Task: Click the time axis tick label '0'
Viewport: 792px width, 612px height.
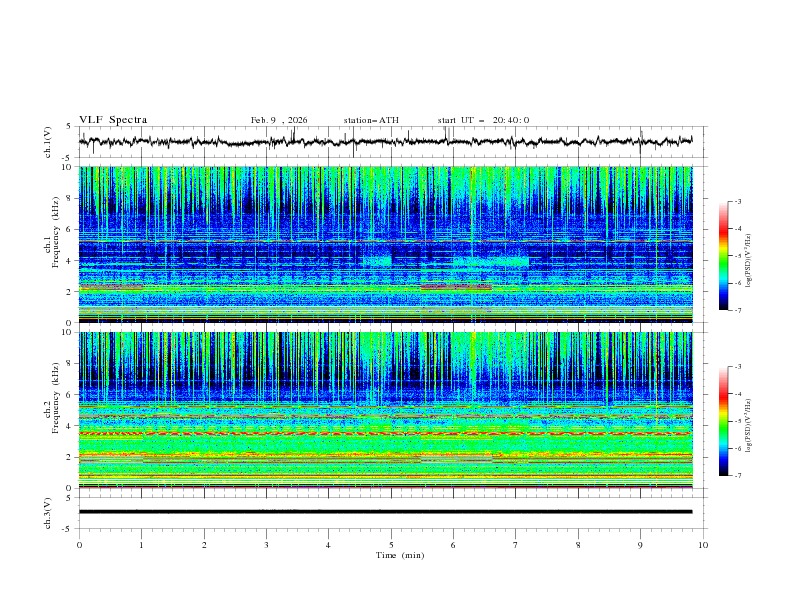Action: (x=79, y=545)
